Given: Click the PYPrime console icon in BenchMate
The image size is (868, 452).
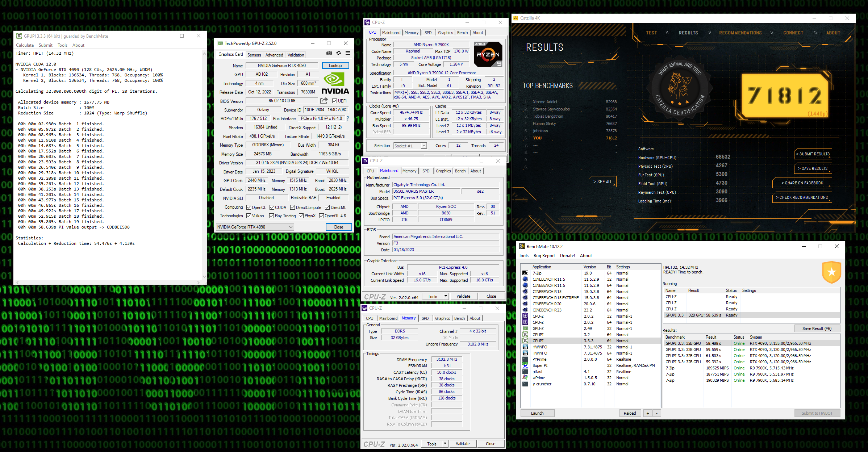Looking at the screenshot, I should [525, 359].
